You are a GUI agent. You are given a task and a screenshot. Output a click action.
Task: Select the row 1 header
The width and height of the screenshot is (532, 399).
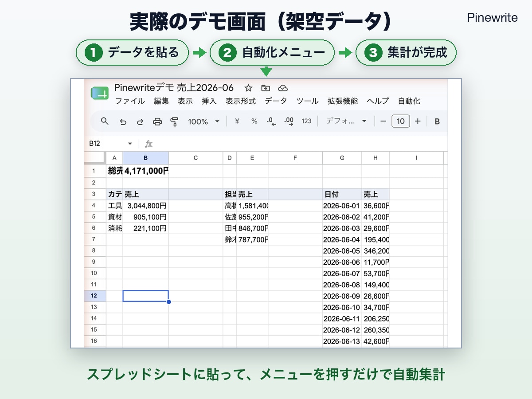click(x=94, y=171)
